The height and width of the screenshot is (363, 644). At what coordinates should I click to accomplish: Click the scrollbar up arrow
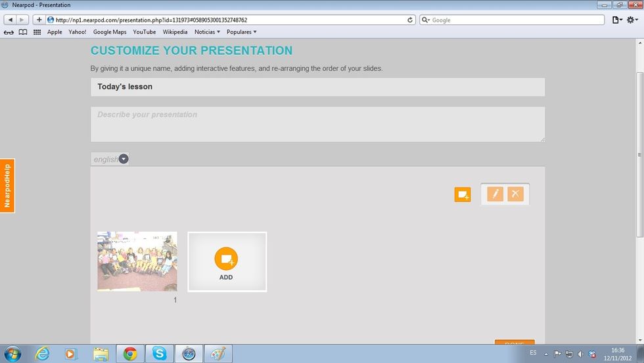click(x=640, y=43)
